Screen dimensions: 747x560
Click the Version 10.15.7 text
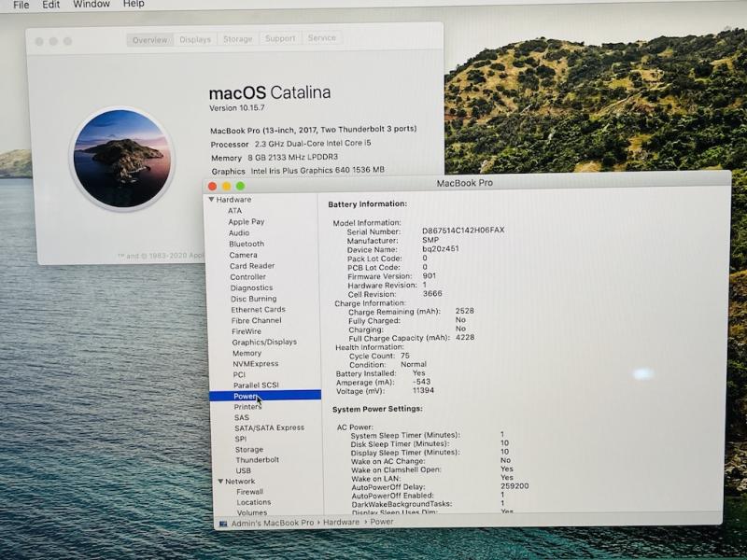(237, 108)
